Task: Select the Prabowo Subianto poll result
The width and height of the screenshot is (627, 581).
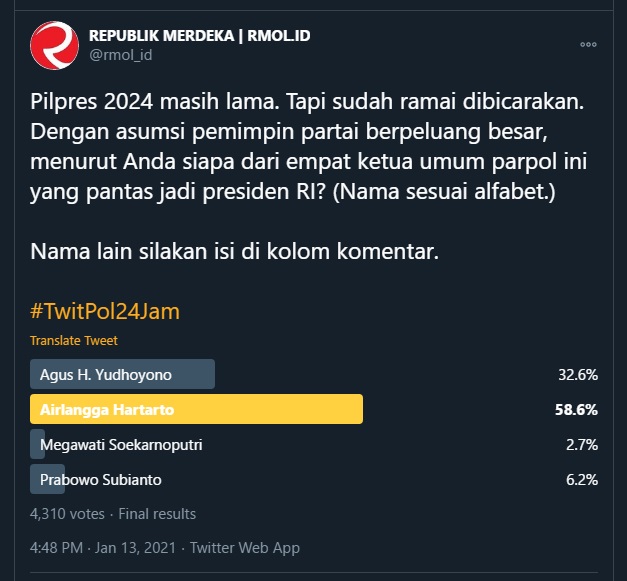Action: 100,479
